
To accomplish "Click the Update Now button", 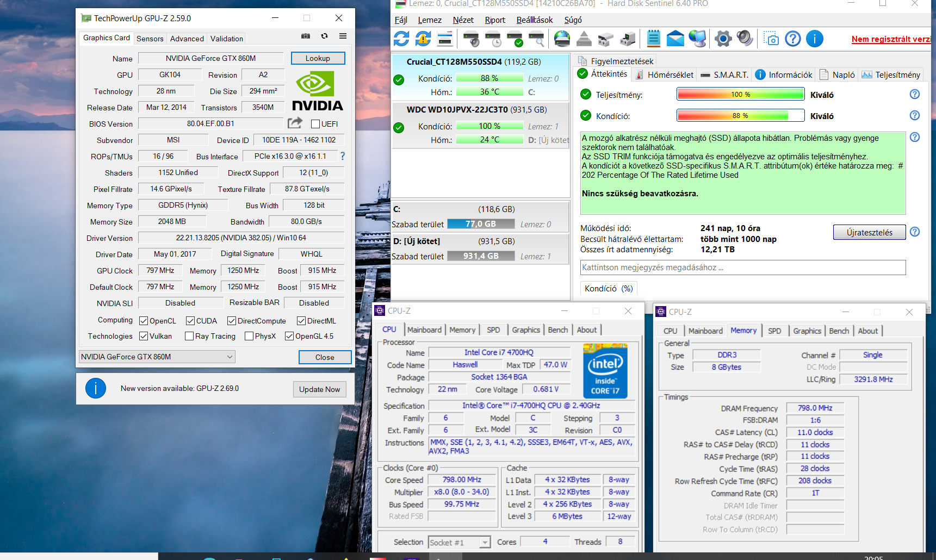I will (x=319, y=389).
